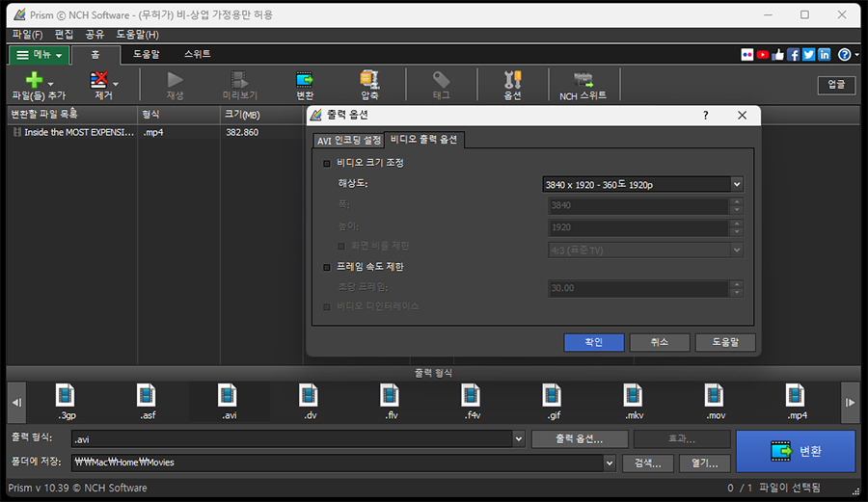The width and height of the screenshot is (868, 502).
Task: Open the green 메뉴 dropdown button
Action: pyautogui.click(x=39, y=55)
